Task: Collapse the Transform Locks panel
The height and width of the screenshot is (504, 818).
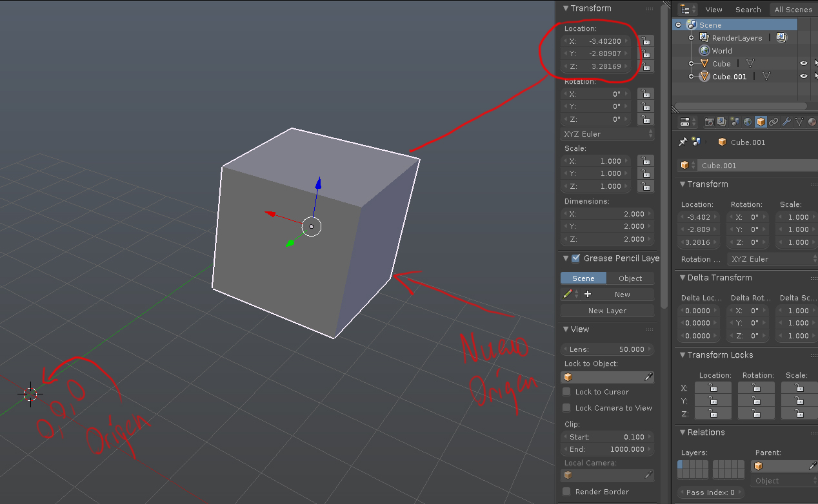Action: pyautogui.click(x=683, y=355)
